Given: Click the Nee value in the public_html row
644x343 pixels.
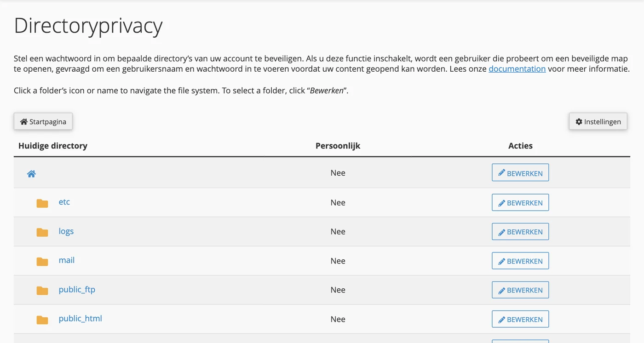Looking at the screenshot, I should pos(338,319).
